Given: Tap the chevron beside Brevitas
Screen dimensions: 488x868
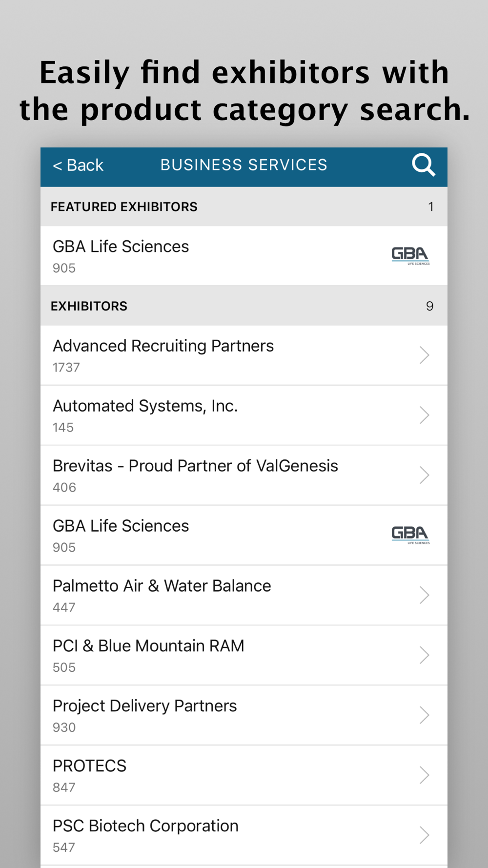Looking at the screenshot, I should [x=424, y=475].
